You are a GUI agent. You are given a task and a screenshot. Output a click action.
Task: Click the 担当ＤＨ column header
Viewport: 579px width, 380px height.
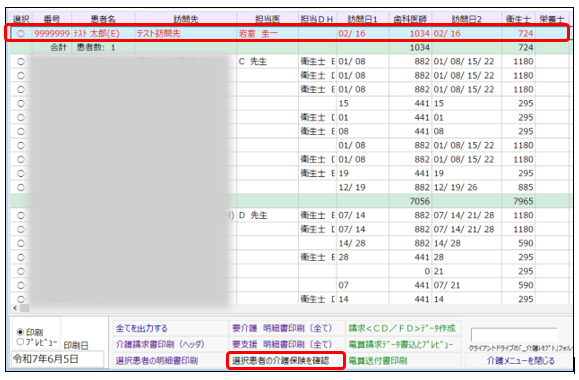(317, 19)
